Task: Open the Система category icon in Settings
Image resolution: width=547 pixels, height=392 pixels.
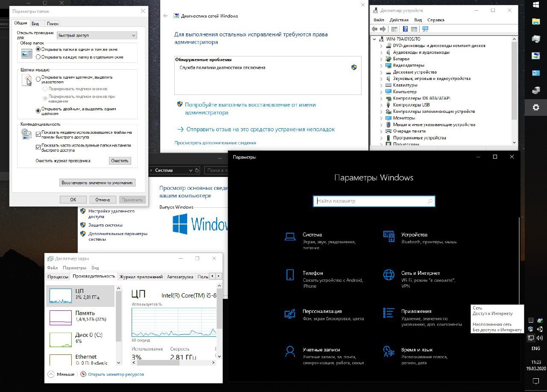Action: (290, 236)
